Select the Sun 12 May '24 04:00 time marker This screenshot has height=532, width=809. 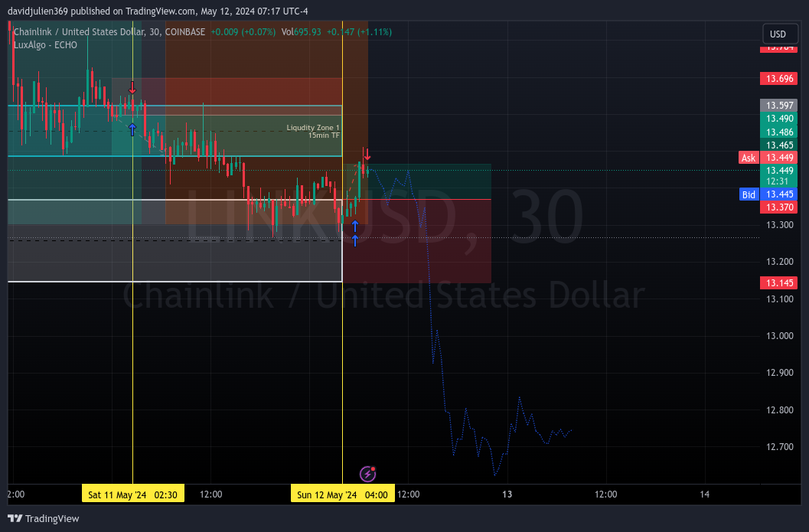tap(342, 494)
